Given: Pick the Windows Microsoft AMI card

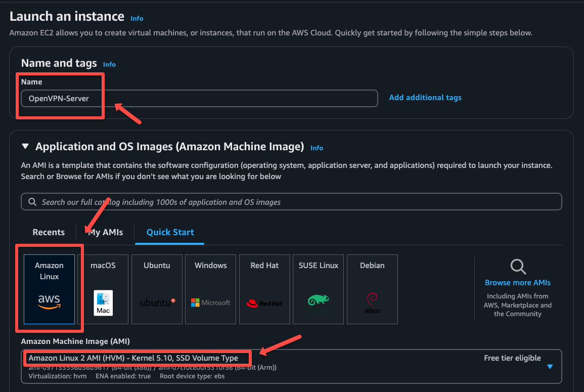Looking at the screenshot, I should click(210, 288).
